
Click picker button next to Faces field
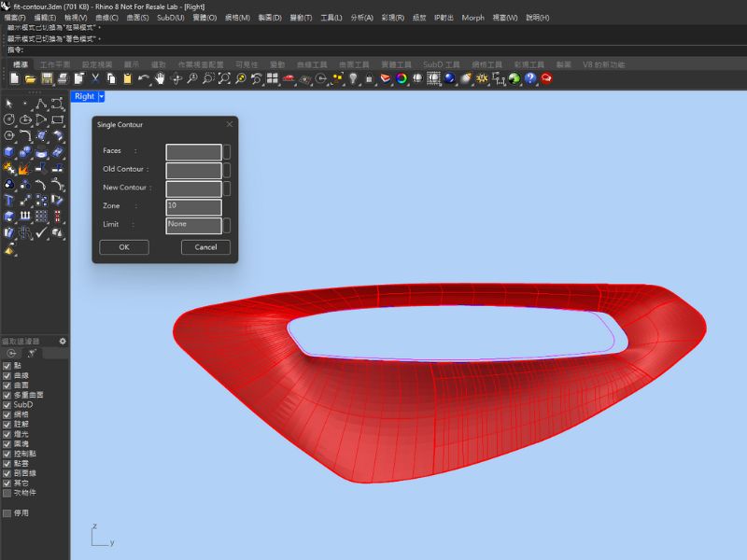227,151
